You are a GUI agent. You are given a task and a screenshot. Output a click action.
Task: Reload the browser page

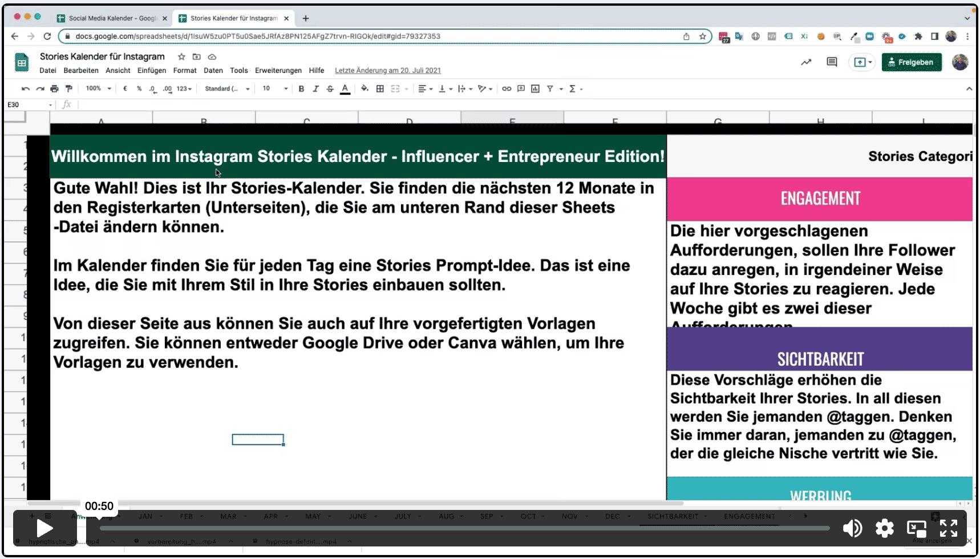47,36
